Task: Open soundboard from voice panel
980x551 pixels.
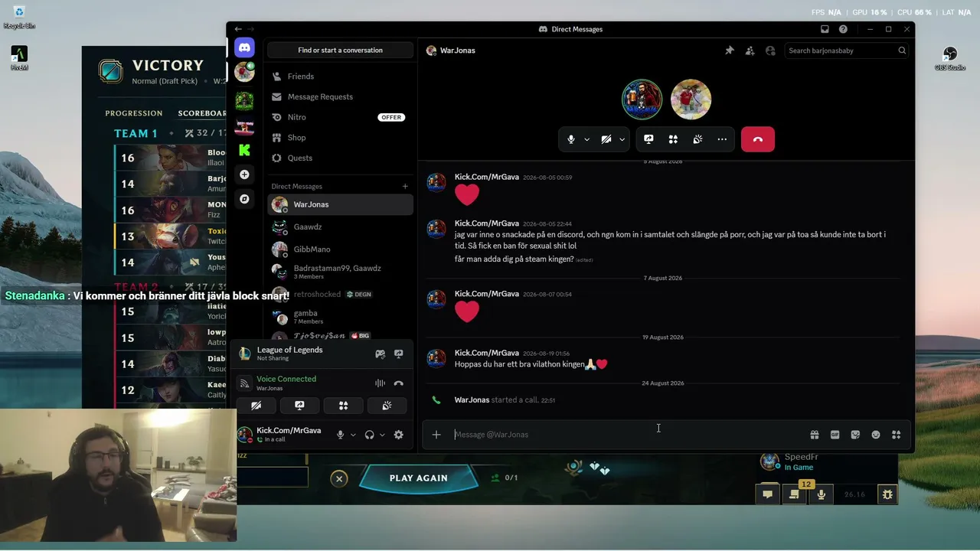Action: 387,406
